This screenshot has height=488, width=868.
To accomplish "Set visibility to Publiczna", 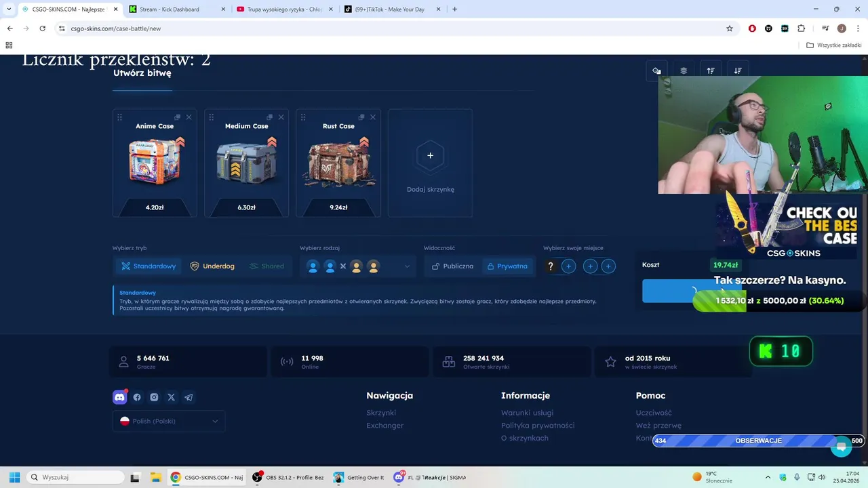I will click(452, 266).
